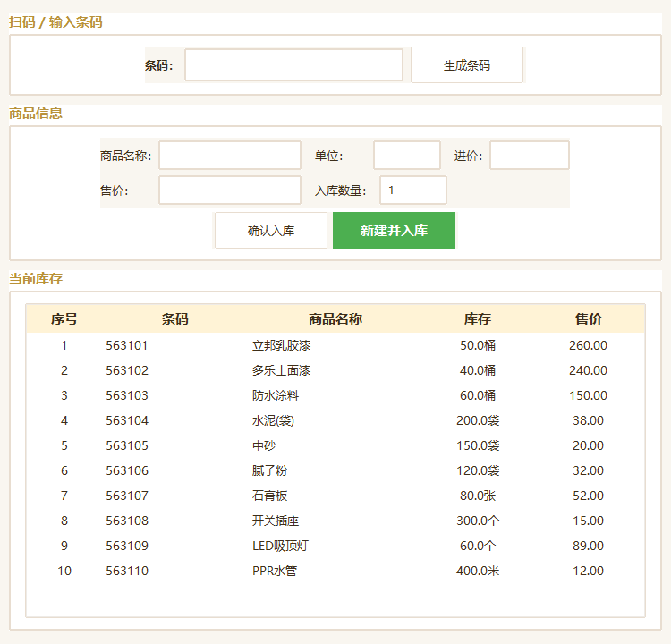Select barcode cell 563104
This screenshot has height=644, width=671.
127,420
